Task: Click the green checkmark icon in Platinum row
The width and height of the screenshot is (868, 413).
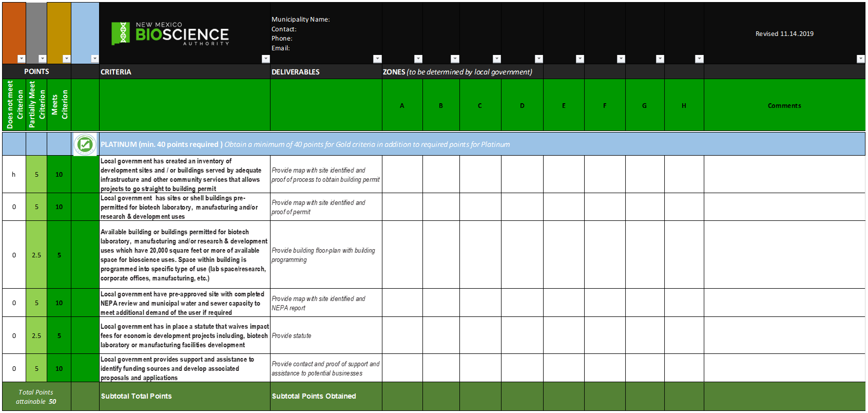Action: pos(85,144)
